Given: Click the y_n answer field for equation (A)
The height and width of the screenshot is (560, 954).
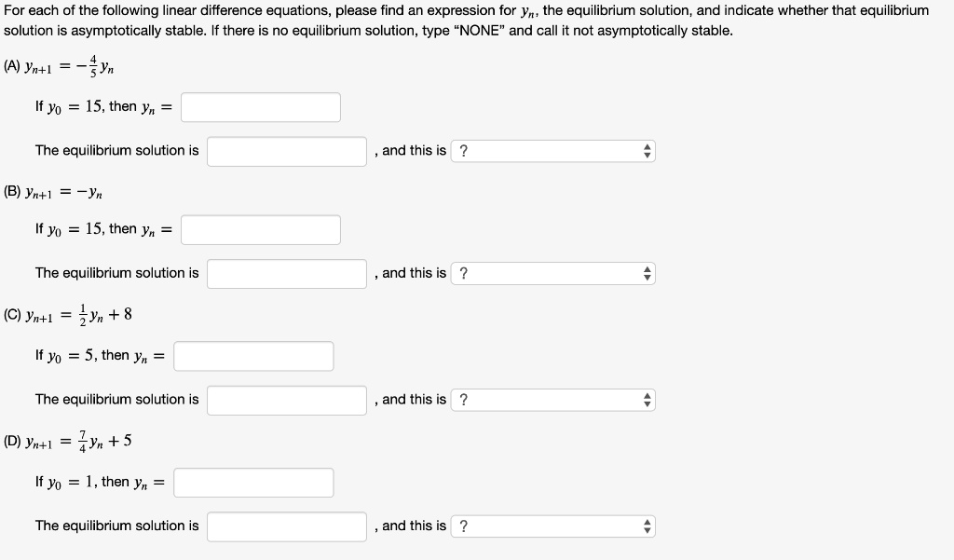Looking at the screenshot, I should tap(261, 107).
